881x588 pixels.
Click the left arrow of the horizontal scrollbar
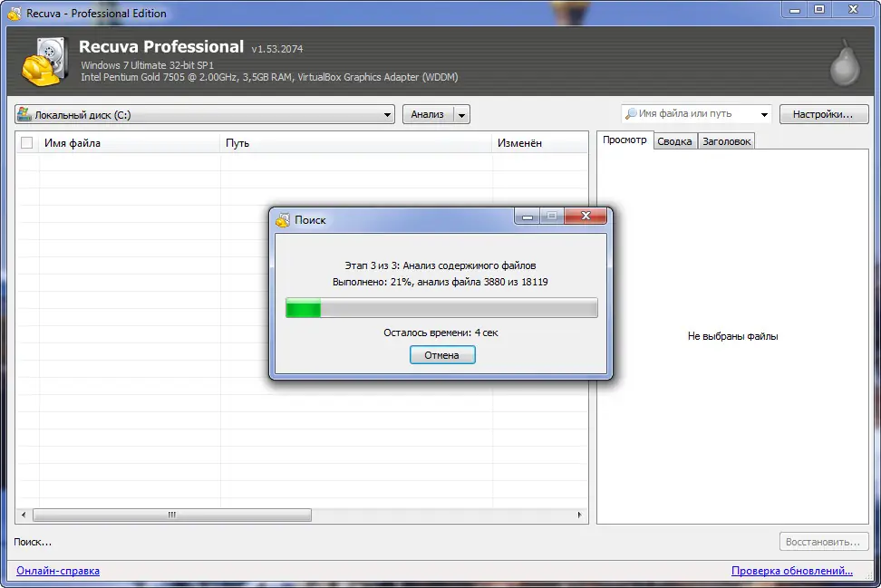[23, 515]
